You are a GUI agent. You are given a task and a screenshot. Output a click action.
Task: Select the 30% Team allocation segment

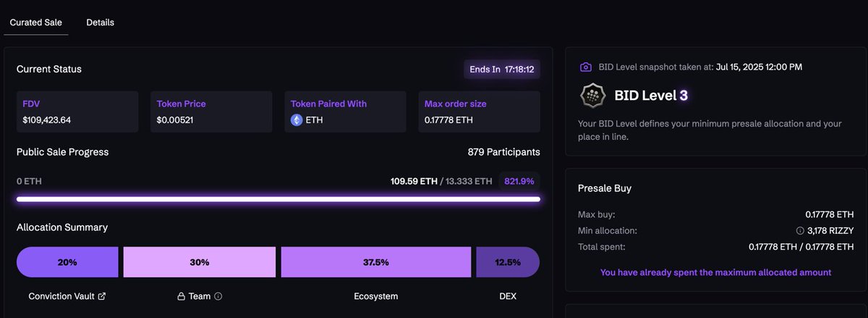click(200, 262)
